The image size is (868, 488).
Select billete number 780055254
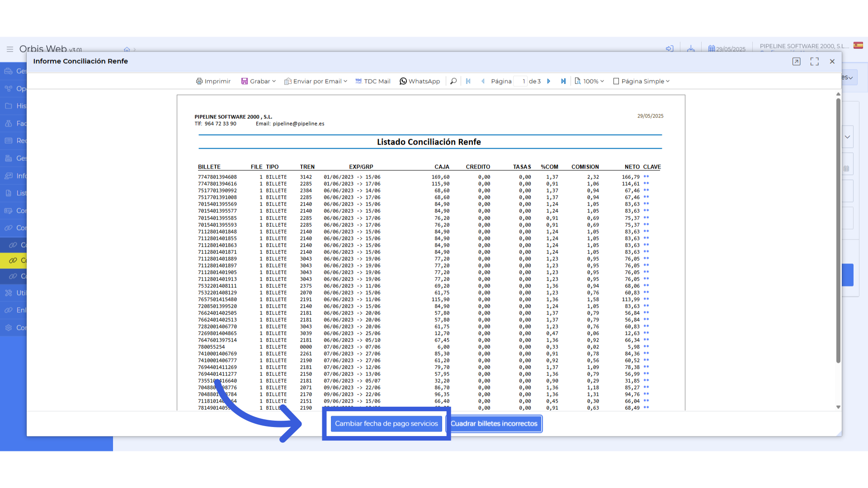pyautogui.click(x=211, y=347)
